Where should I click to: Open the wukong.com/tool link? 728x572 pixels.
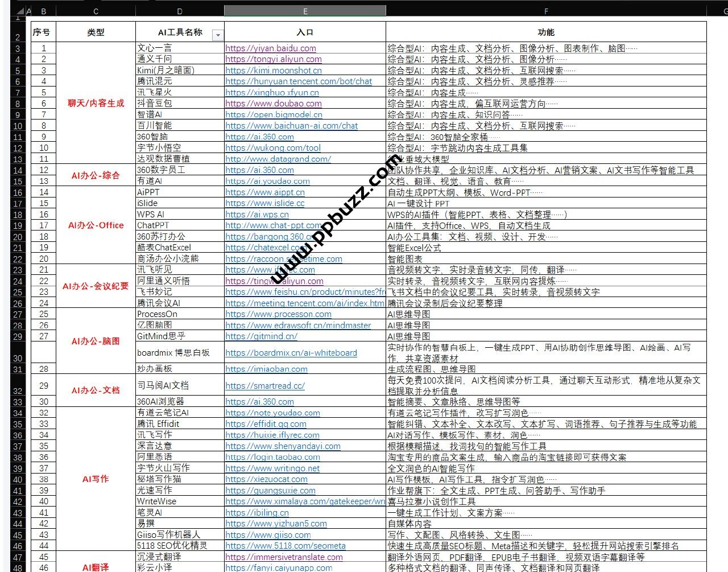[273, 147]
